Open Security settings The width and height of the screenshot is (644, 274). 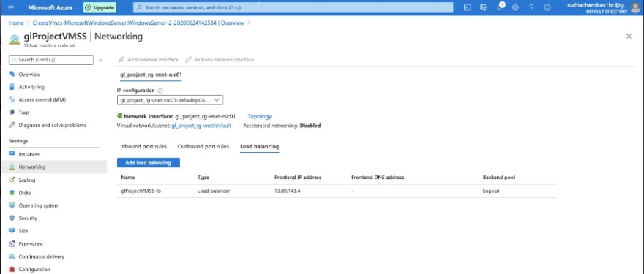coord(28,218)
